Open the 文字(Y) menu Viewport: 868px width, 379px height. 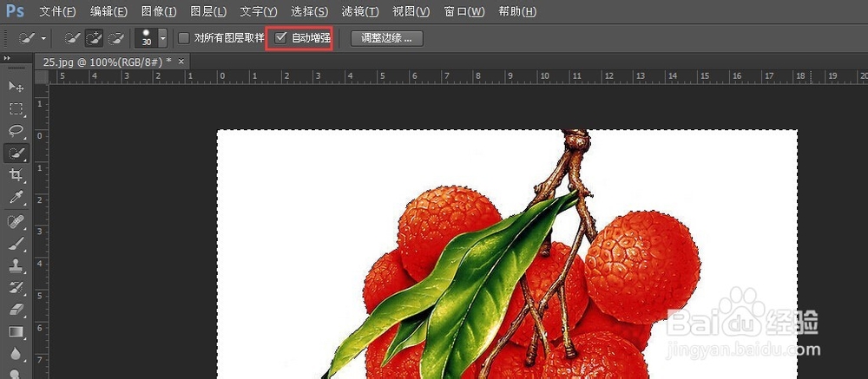pyautogui.click(x=259, y=11)
